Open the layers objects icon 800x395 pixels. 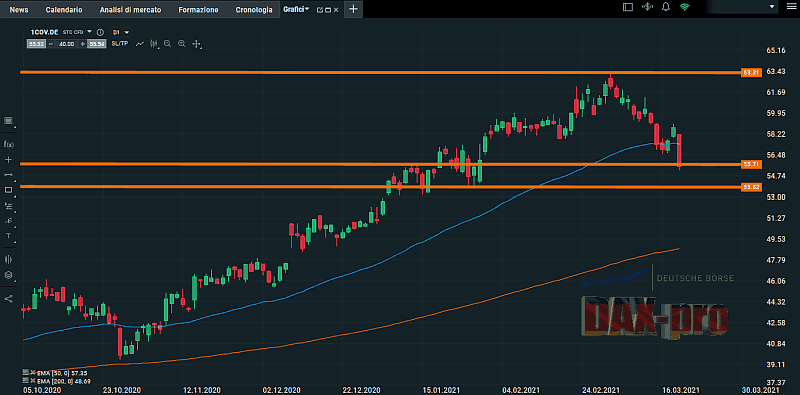pos(8,275)
